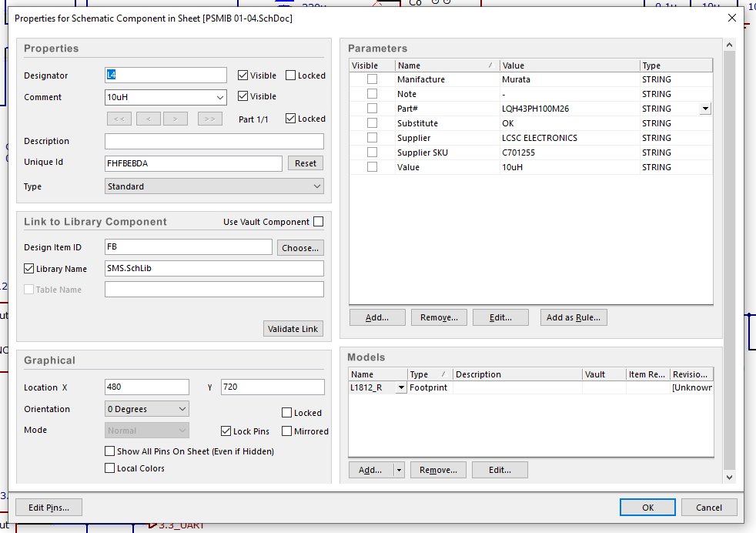Screen dimensions: 756x533
Task: Confirm with the OK button
Action: point(647,508)
